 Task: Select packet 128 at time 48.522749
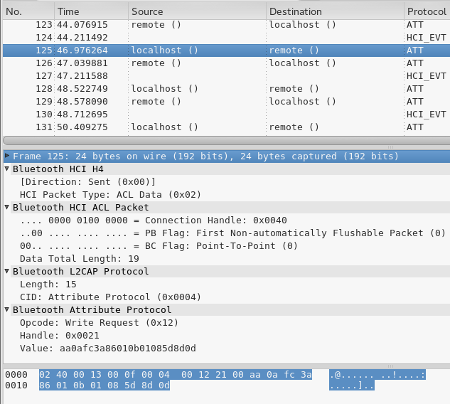click(x=226, y=89)
